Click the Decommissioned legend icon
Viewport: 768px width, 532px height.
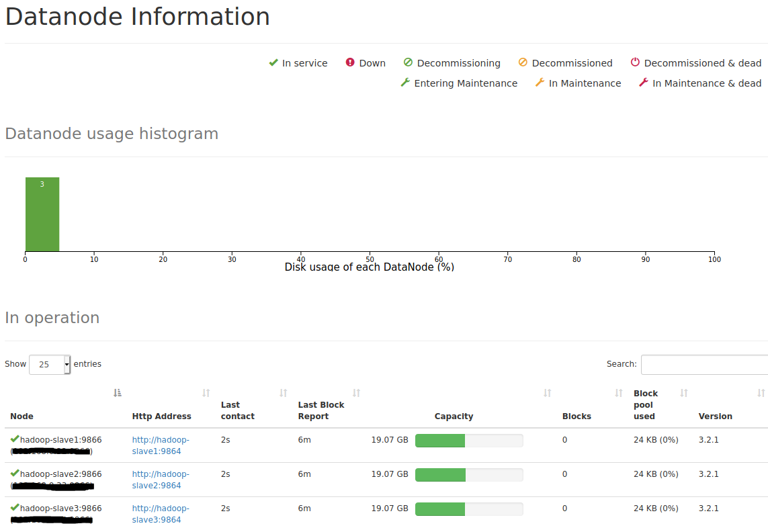coord(523,62)
